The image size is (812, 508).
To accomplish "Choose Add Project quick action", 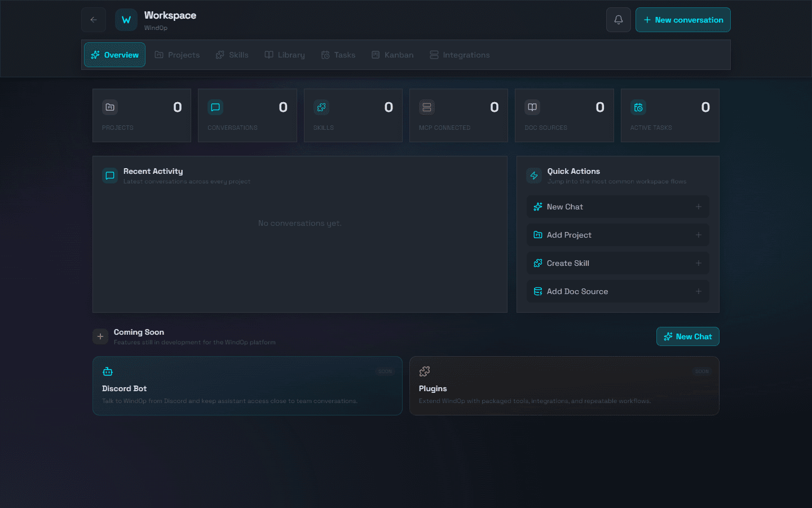I will click(618, 235).
